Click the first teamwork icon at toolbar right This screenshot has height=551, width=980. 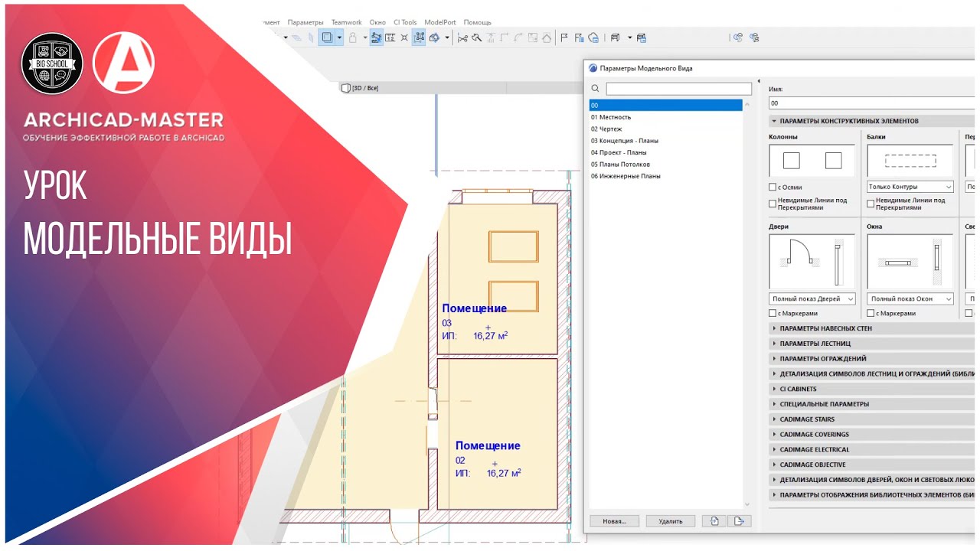[738, 37]
